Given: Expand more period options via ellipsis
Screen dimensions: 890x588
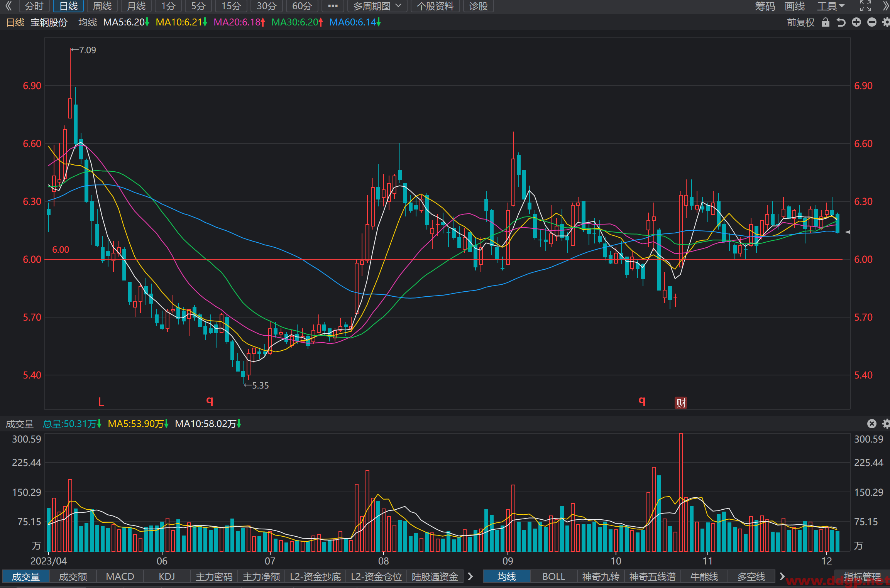Looking at the screenshot, I should [x=333, y=6].
